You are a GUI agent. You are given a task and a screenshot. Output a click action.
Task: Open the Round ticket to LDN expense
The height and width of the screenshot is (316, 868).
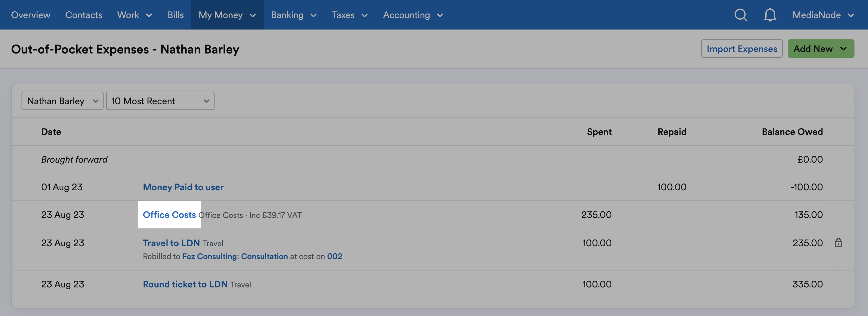pyautogui.click(x=185, y=284)
